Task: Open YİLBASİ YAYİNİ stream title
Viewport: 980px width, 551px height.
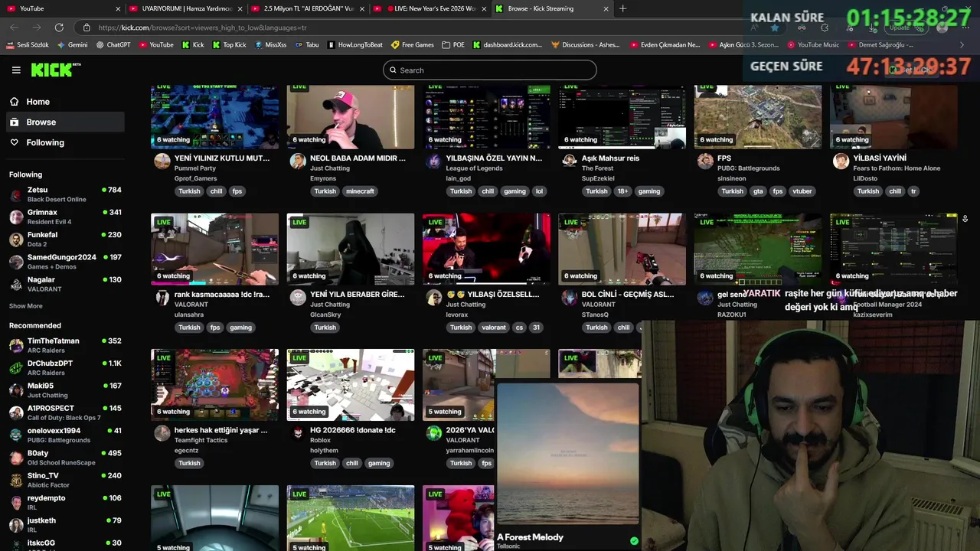Action: (880, 158)
